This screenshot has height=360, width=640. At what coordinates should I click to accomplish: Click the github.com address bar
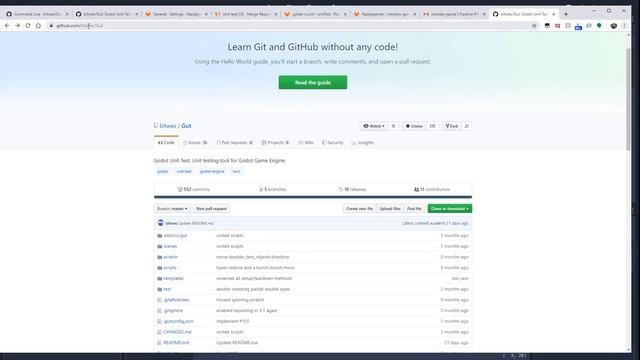pos(286,26)
